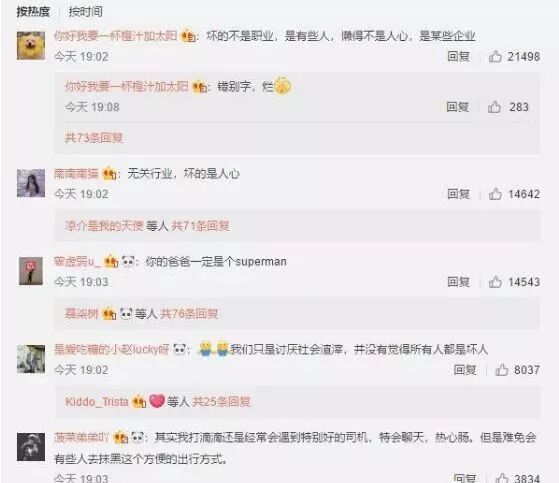The image size is (559, 483).
Task: Open 南南南猫's avatar picture
Action: tap(31, 183)
